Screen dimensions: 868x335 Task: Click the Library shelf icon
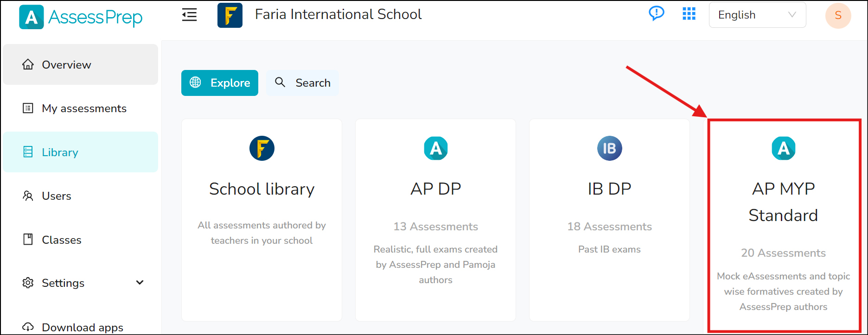click(x=28, y=152)
